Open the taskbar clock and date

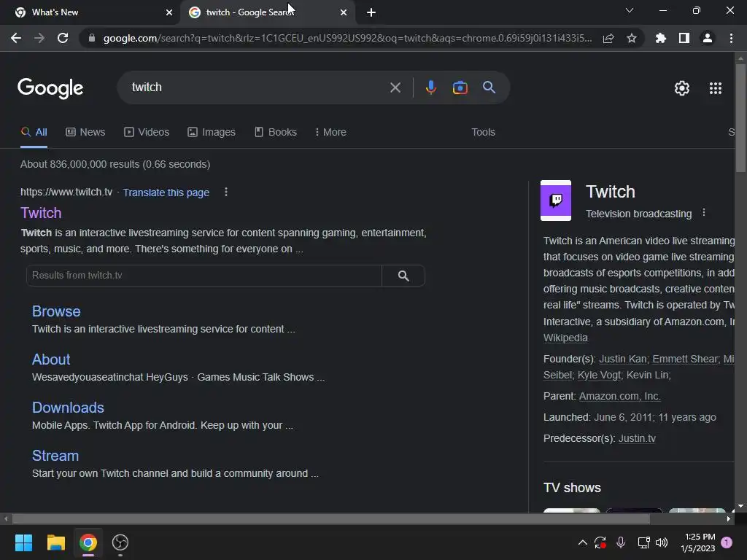click(697, 542)
